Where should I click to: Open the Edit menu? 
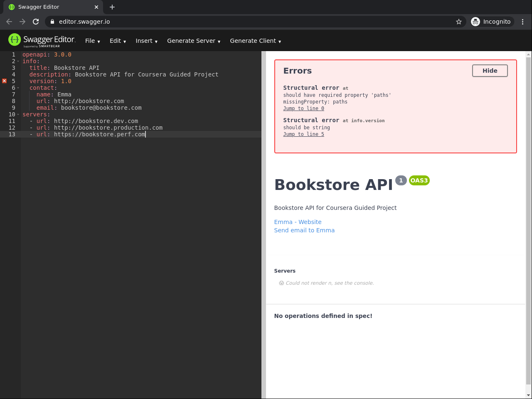118,41
